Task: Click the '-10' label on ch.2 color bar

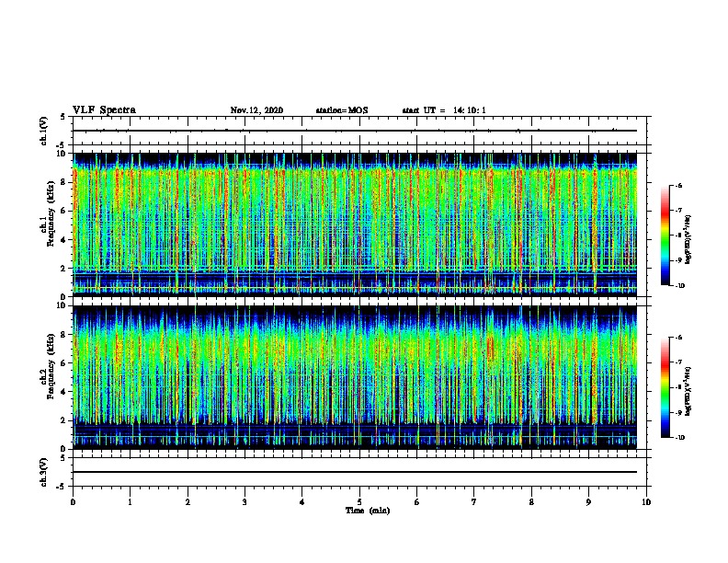Action: point(679,437)
